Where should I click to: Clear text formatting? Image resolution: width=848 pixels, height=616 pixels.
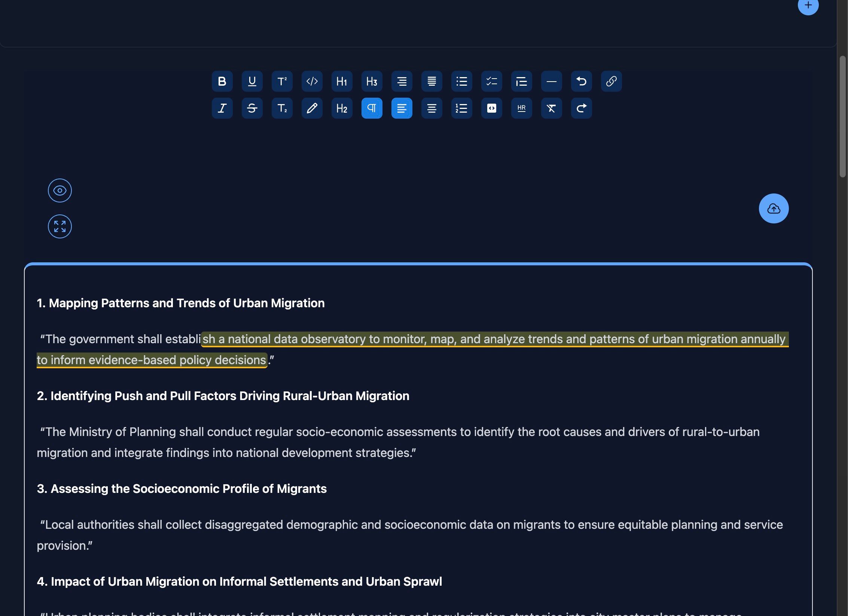551,108
